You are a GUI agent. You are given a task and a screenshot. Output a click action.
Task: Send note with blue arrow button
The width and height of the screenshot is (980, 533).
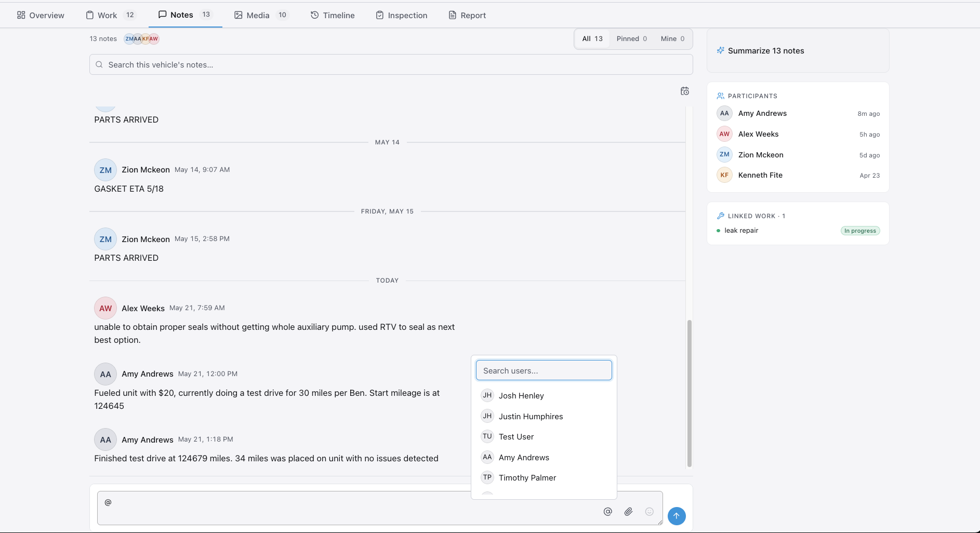677,516
